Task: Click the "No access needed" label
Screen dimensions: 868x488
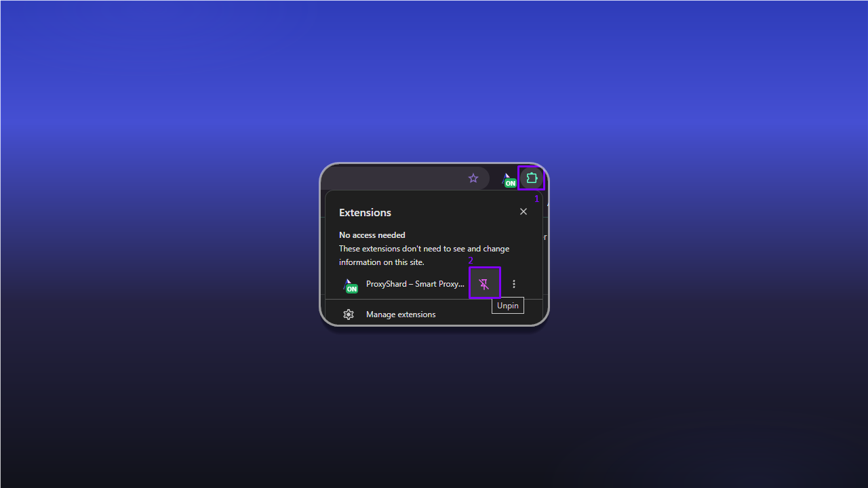Action: [372, 235]
